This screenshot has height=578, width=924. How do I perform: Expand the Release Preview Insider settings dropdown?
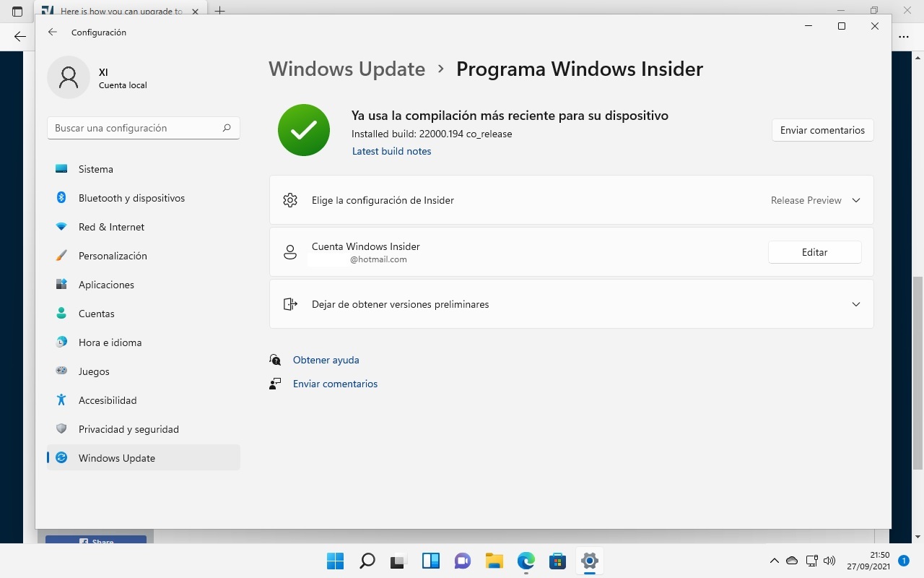(856, 200)
